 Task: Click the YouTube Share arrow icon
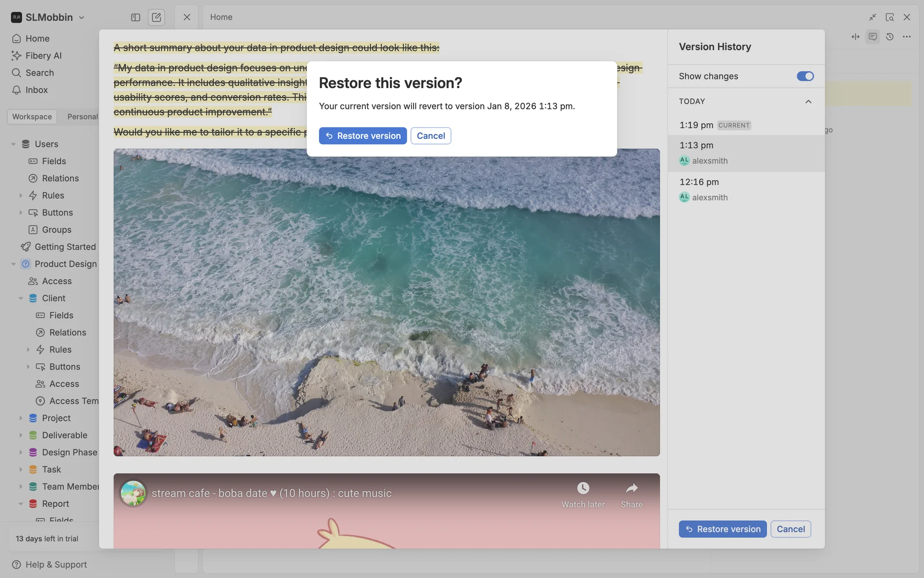pos(631,488)
